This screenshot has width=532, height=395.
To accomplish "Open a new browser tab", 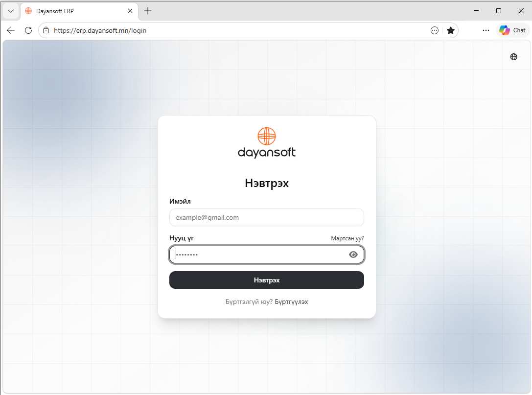I will 148,11.
